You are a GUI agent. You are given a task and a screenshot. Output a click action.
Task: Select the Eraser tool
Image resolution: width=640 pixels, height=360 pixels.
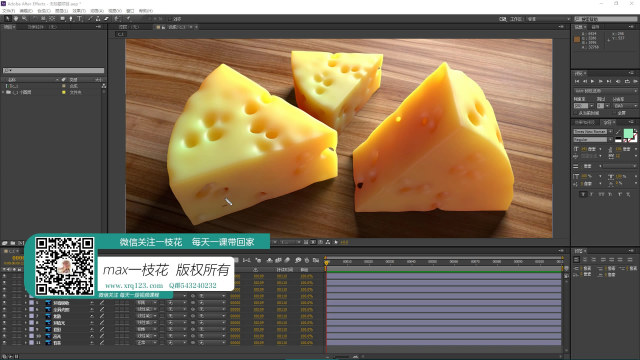[x=107, y=19]
